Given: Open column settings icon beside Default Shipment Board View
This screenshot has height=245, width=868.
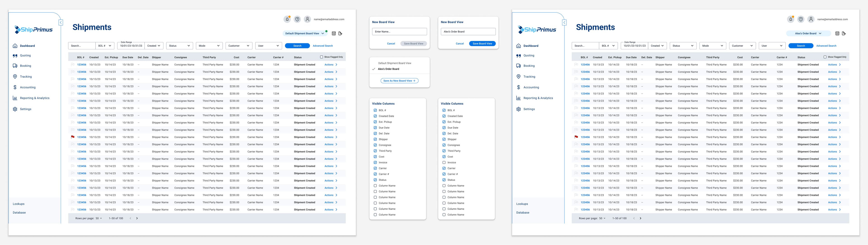Looking at the screenshot, I should (x=334, y=34).
